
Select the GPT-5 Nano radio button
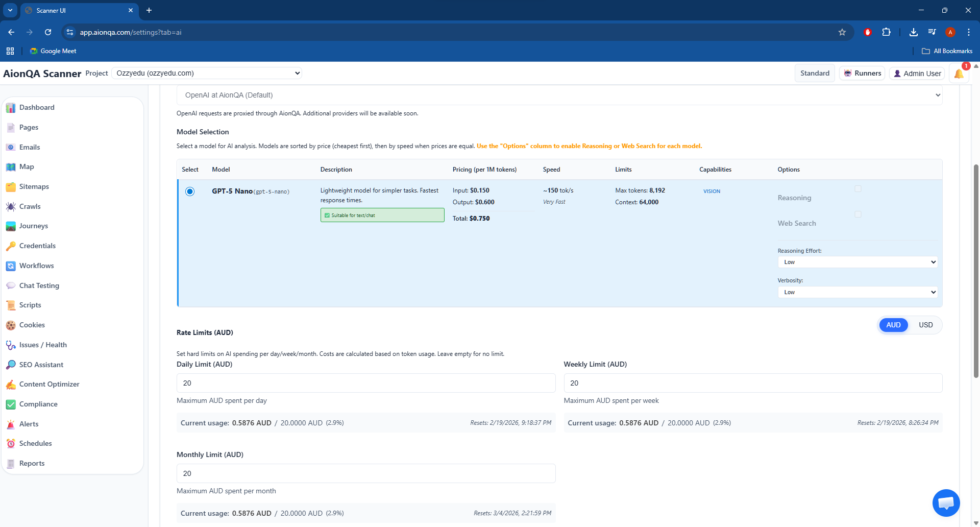(x=190, y=191)
